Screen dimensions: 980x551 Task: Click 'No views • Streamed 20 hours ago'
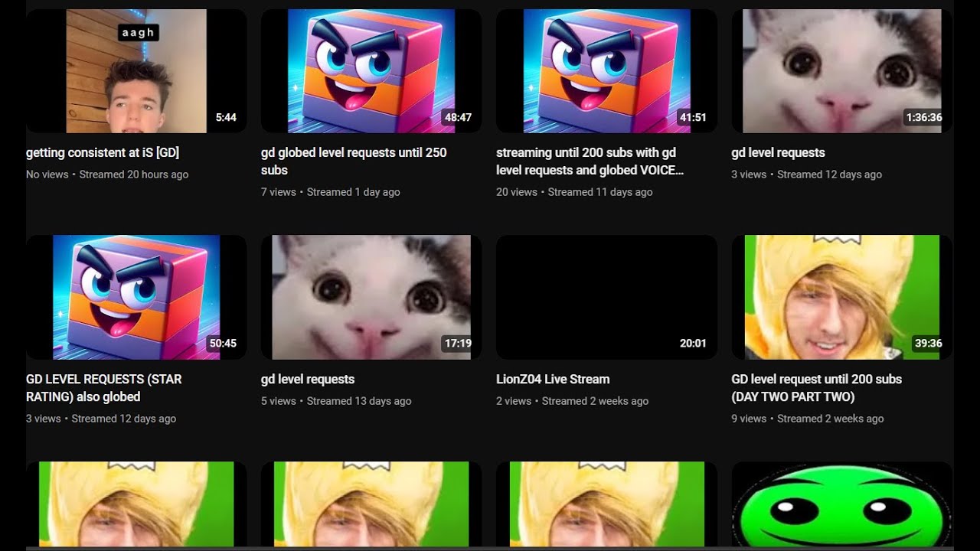(107, 174)
